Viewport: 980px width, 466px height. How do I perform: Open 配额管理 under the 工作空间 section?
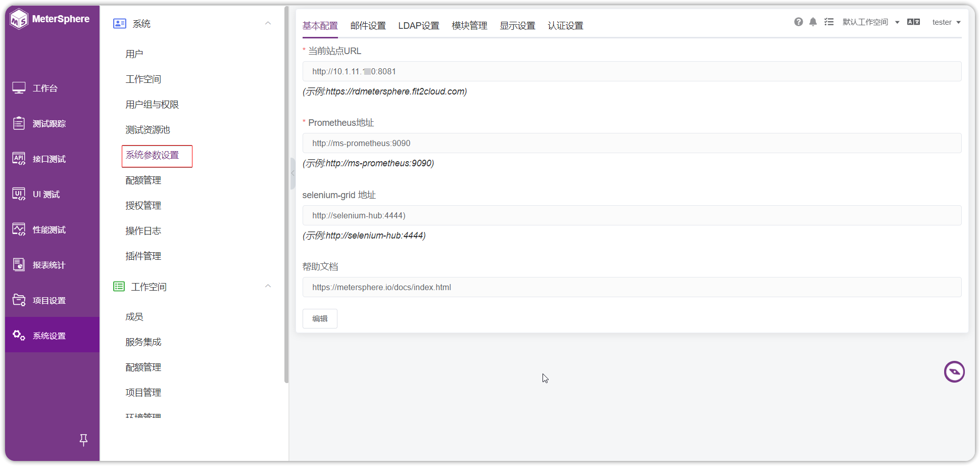[143, 367]
